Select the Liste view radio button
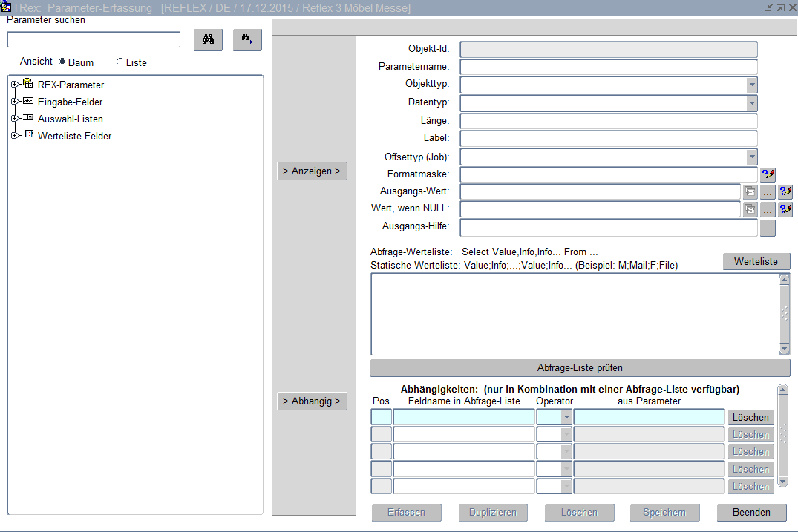 click(x=120, y=62)
